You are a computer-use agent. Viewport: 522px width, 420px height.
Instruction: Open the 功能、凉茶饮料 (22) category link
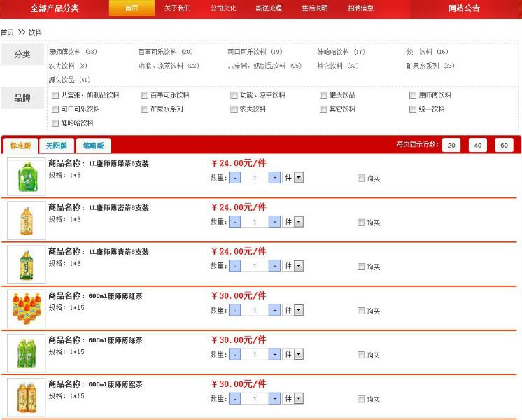(x=169, y=66)
